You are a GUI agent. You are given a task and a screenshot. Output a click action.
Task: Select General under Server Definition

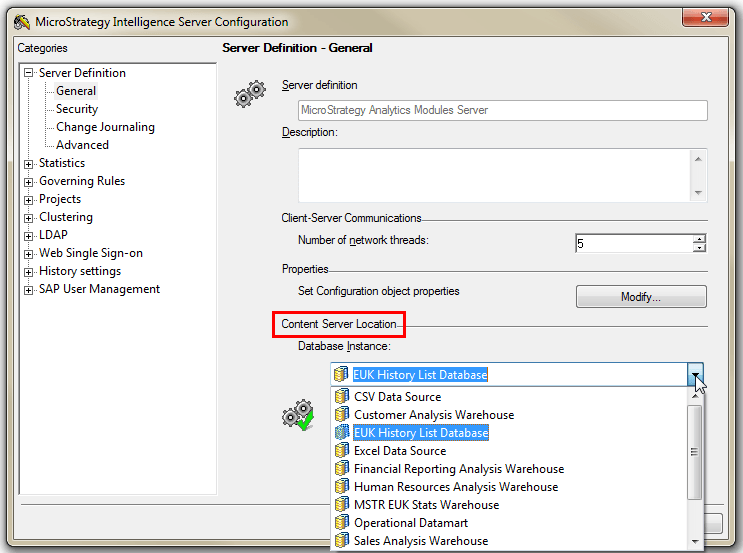coord(76,91)
